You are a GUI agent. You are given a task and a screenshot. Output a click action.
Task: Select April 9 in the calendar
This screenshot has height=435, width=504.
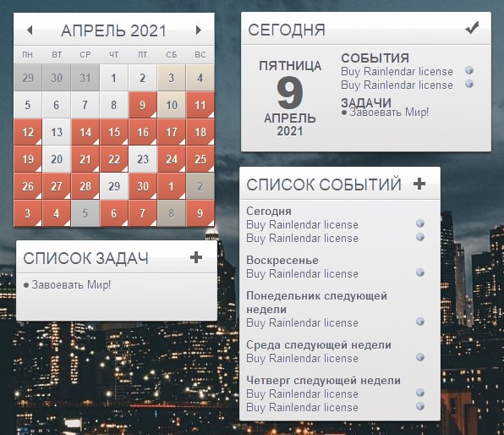(x=142, y=105)
